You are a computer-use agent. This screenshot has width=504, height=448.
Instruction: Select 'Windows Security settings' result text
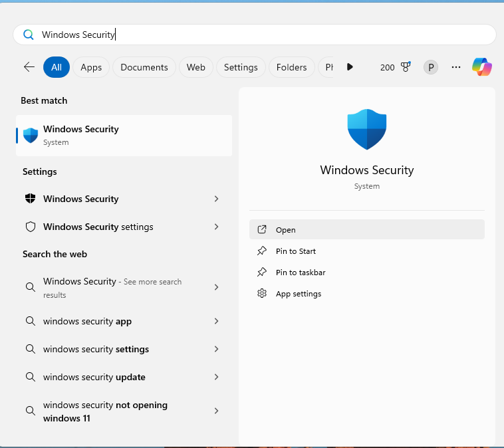coord(98,227)
